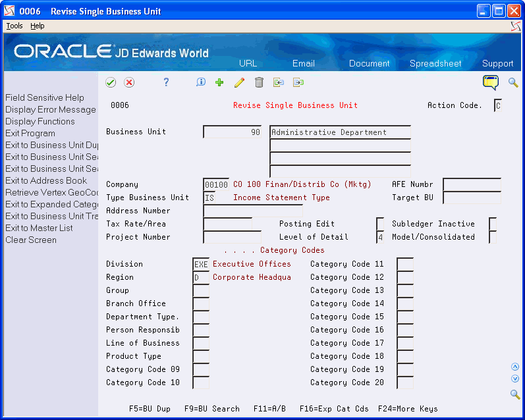Click the red X cancel icon
This screenshot has width=525, height=420.
click(x=129, y=82)
